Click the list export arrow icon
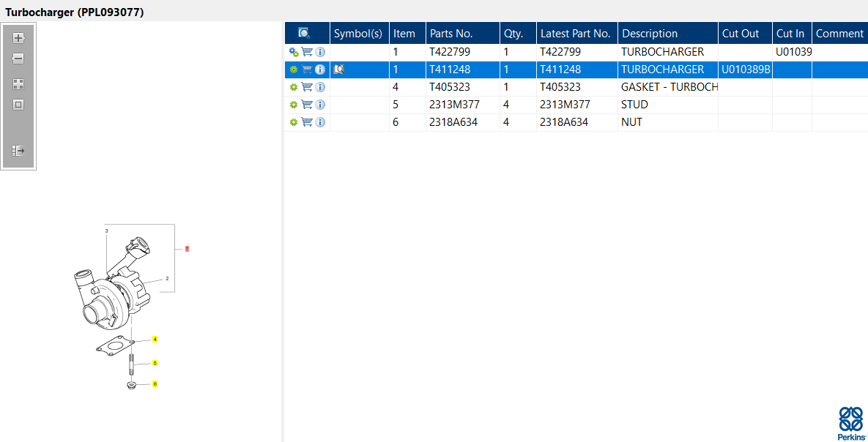This screenshot has width=868, height=442. (x=18, y=151)
